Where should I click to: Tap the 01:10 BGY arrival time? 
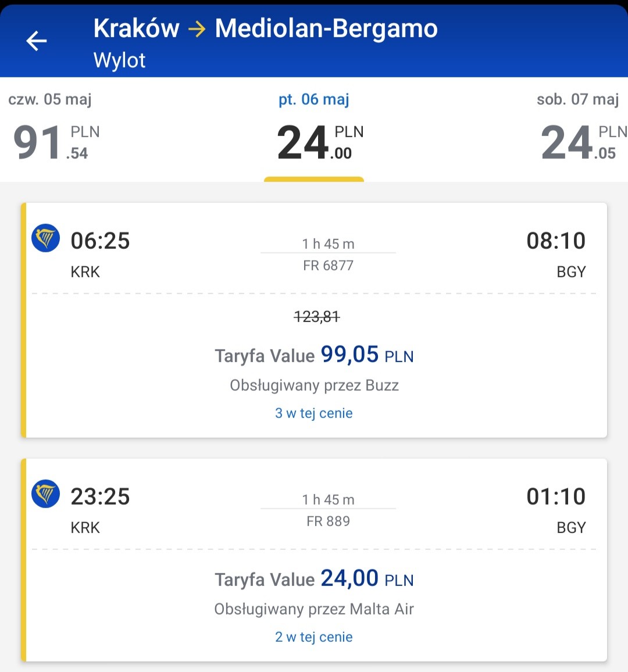pyautogui.click(x=556, y=496)
